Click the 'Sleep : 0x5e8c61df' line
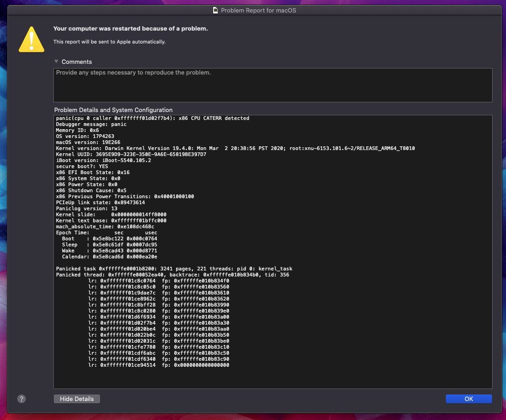This screenshot has height=420, width=506. point(109,244)
